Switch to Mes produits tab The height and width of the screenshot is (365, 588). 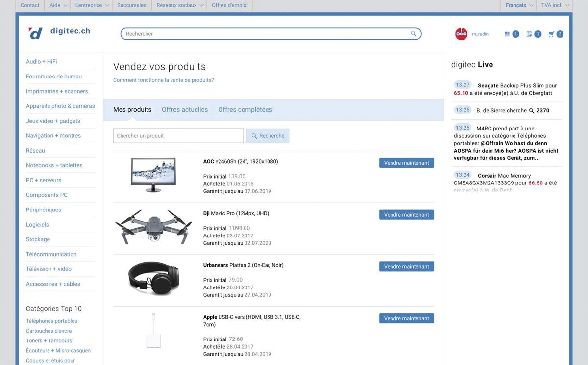pyautogui.click(x=132, y=110)
